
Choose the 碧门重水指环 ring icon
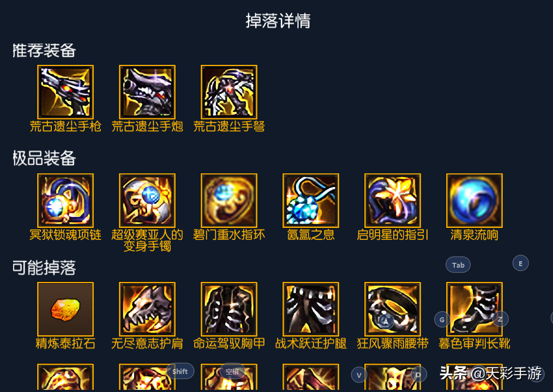(229, 201)
